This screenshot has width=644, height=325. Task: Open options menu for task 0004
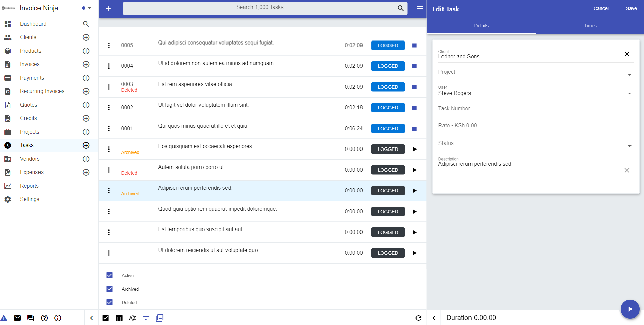click(109, 66)
